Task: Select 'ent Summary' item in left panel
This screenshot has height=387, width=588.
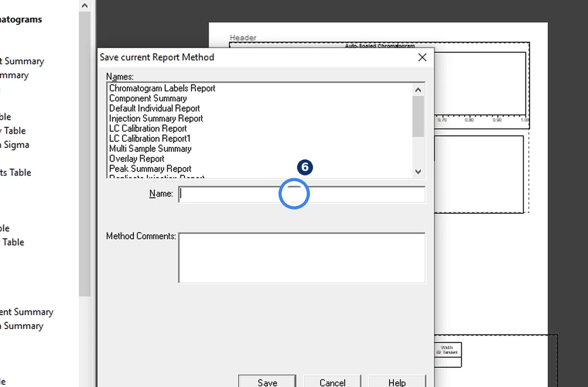Action: tap(27, 312)
